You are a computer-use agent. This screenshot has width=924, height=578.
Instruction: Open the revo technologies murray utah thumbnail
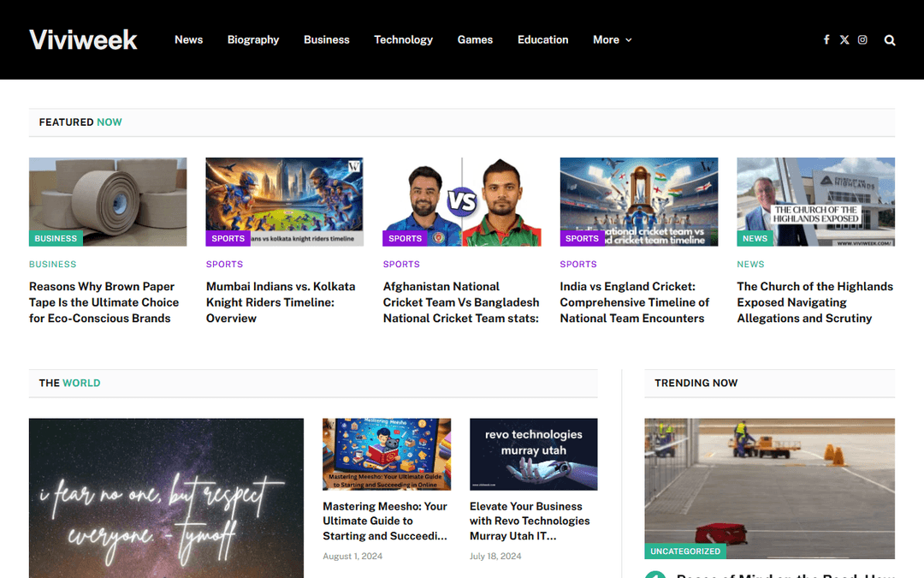(533, 454)
